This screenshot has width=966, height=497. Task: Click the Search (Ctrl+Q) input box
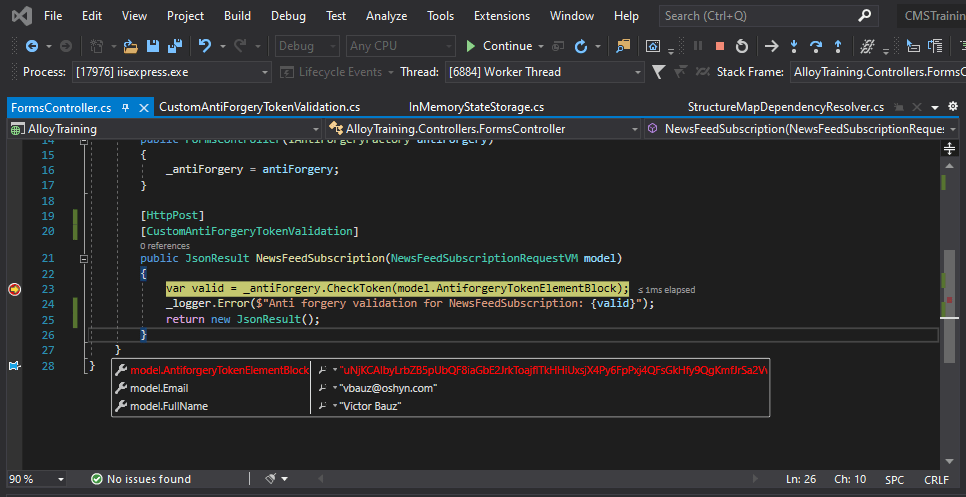767,16
